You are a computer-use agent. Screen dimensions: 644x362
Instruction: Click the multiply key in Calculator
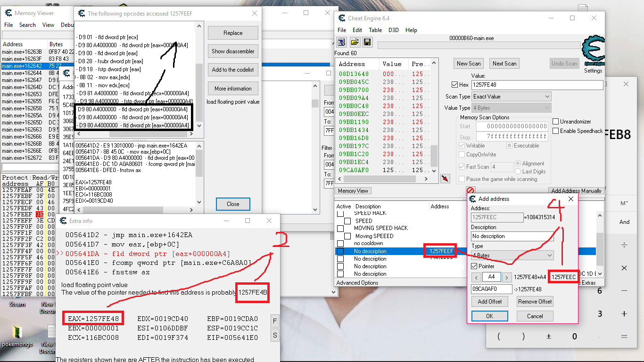(x=624, y=268)
